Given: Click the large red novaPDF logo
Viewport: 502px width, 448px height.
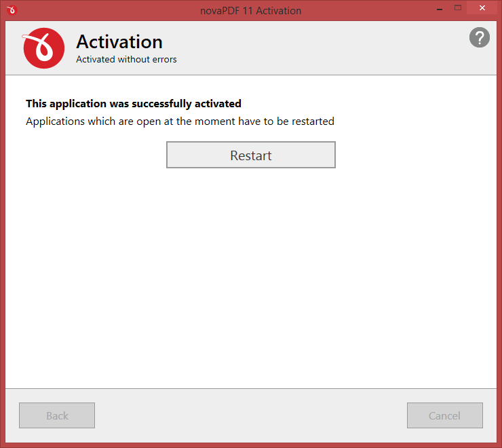Looking at the screenshot, I should tap(43, 48).
